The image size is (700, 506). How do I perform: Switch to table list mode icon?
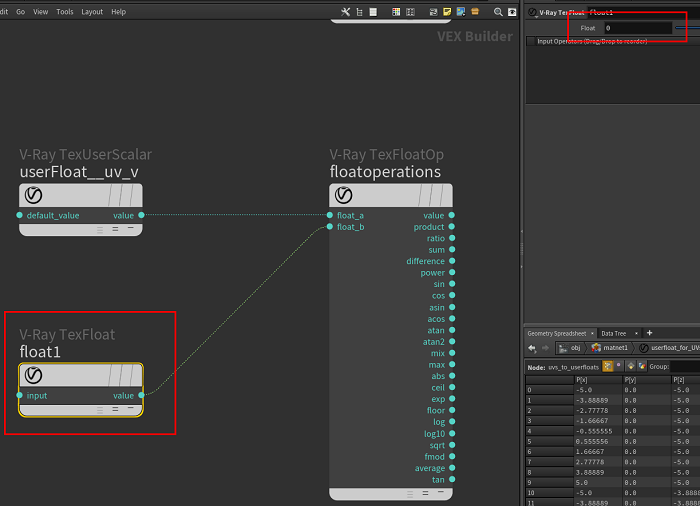point(373,12)
